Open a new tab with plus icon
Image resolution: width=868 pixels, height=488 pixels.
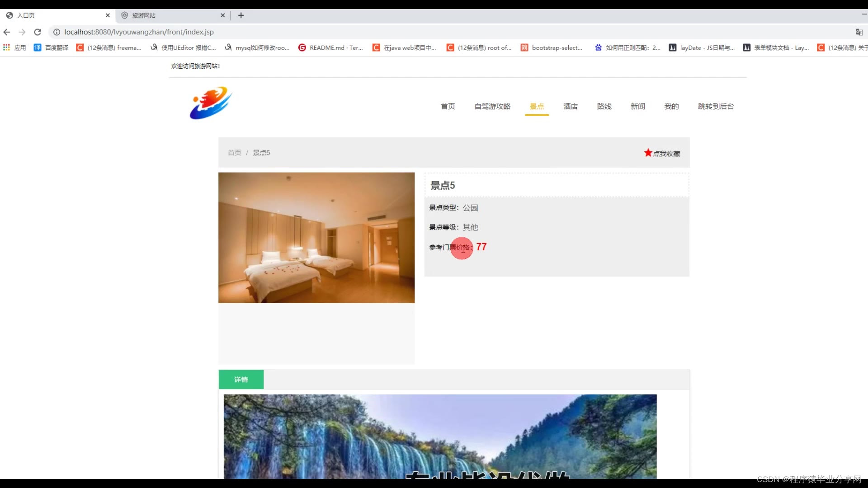241,15
